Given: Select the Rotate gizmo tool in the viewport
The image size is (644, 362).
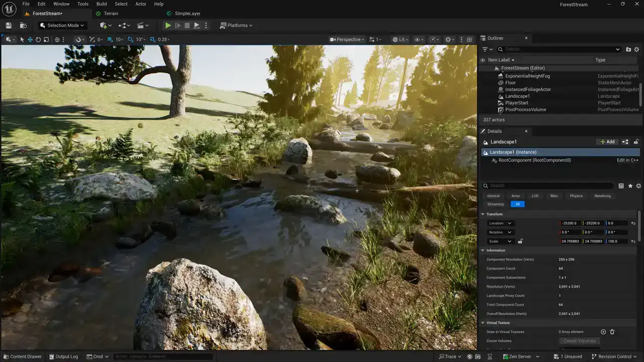Looking at the screenshot, I should point(38,40).
